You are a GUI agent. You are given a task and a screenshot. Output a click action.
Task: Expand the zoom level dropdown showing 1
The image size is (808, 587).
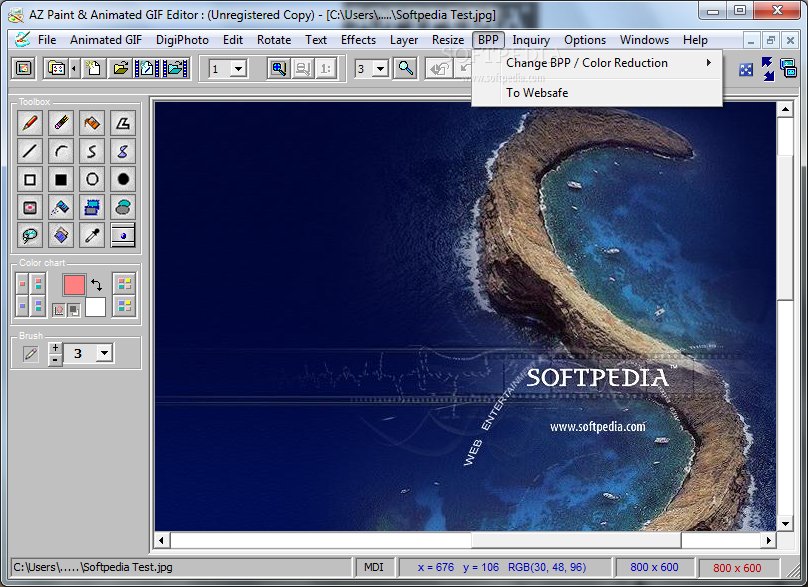click(238, 69)
